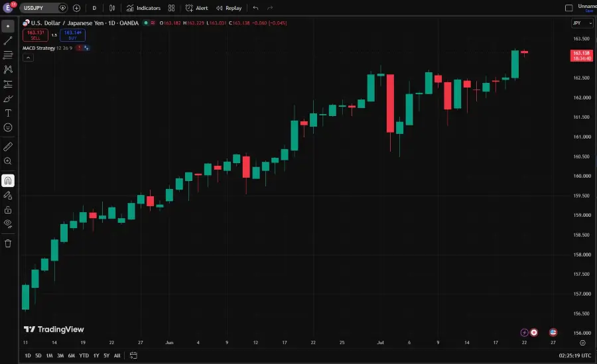Screen dimensions: 597x364
Task: Select the Text annotation tool
Action: pos(8,113)
